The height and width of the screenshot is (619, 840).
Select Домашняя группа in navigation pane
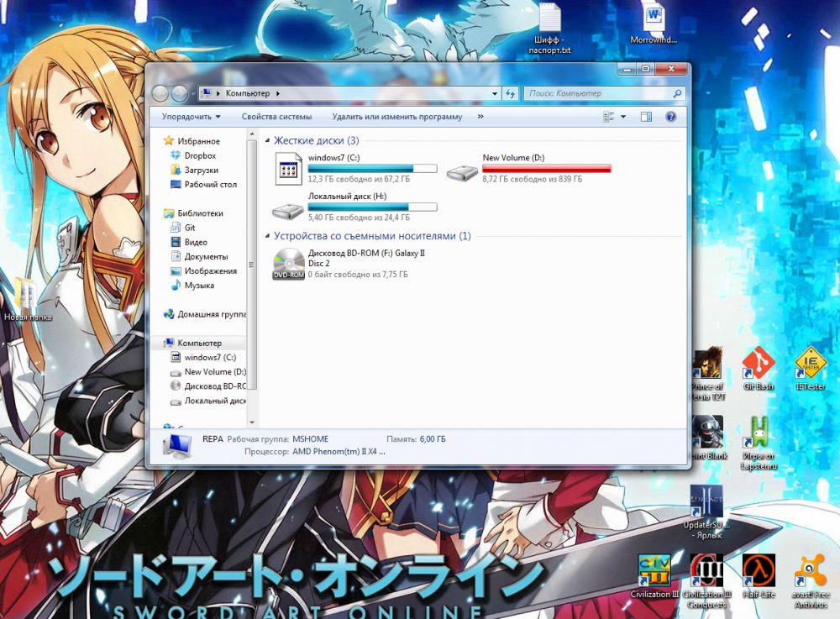[212, 314]
